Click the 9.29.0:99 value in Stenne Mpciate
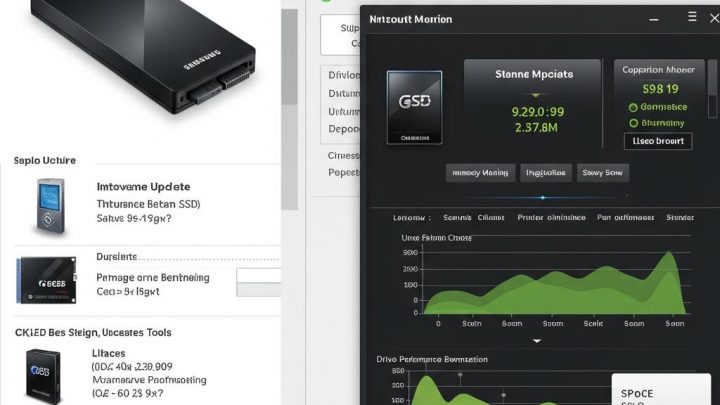Screen dimensions: 720x405 [x=537, y=112]
